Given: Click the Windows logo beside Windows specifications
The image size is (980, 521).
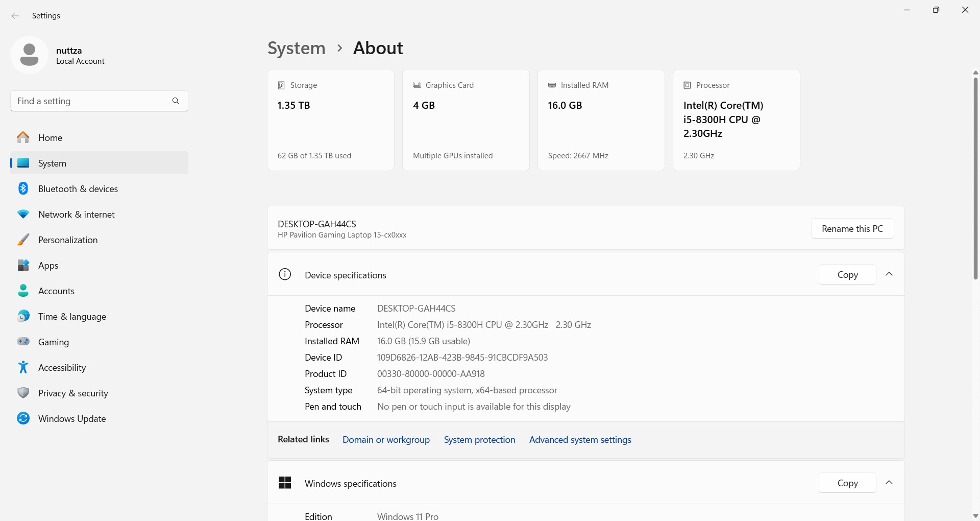Looking at the screenshot, I should [x=285, y=483].
